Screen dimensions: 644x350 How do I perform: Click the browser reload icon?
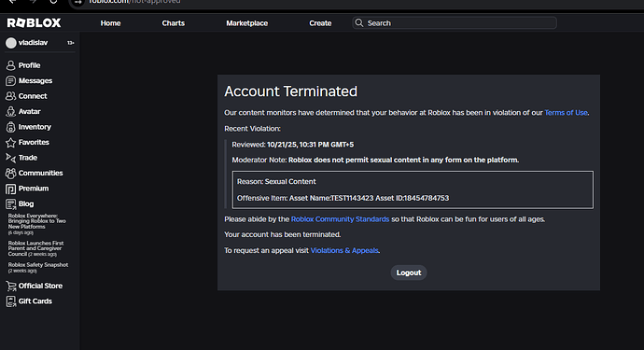tap(53, 2)
